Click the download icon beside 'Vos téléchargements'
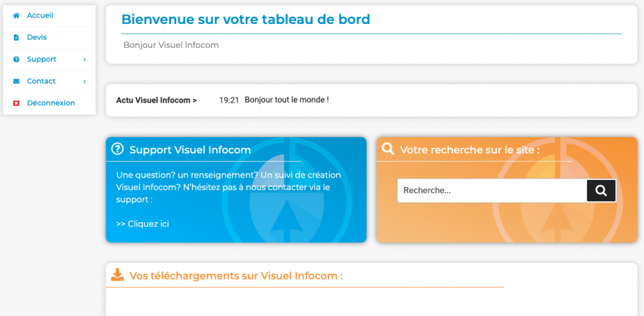 118,275
